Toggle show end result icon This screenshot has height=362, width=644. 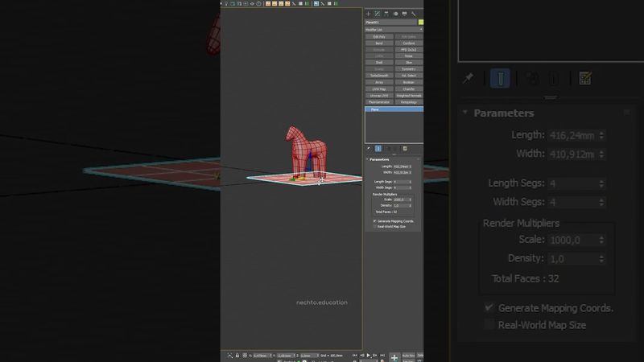(500, 78)
